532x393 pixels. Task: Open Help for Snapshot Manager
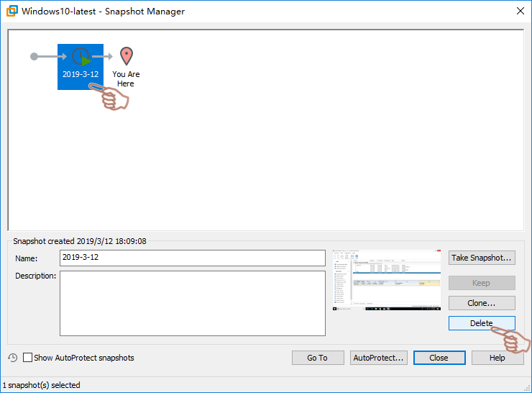[x=497, y=358]
